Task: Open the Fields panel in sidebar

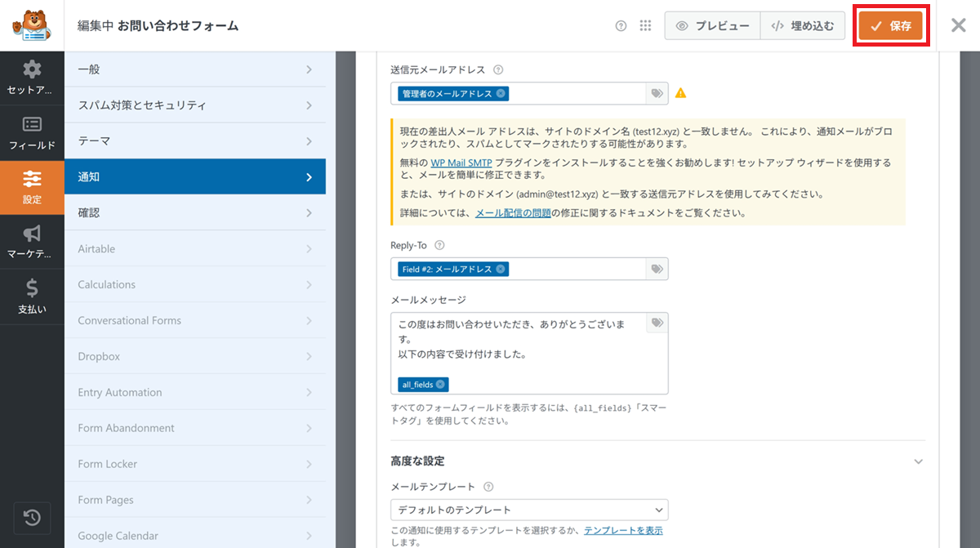Action: (x=32, y=132)
